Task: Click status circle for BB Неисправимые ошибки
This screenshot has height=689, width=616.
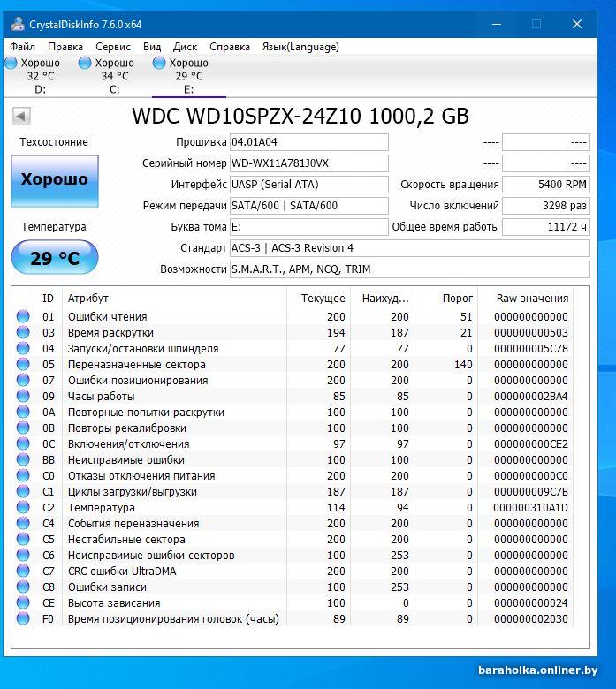Action: coord(23,459)
